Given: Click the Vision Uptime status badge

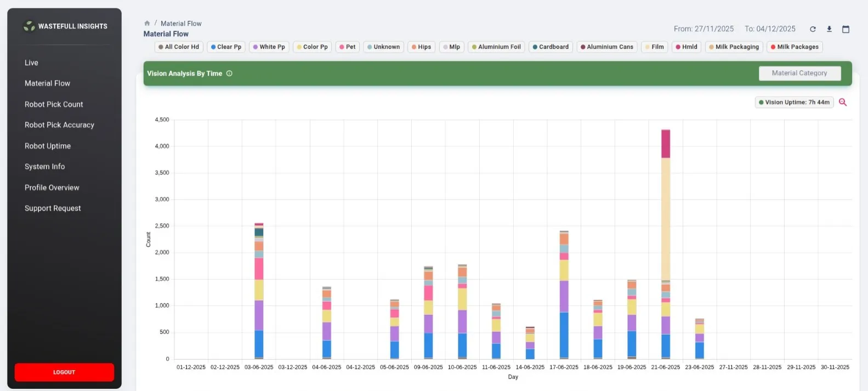Looking at the screenshot, I should [794, 103].
